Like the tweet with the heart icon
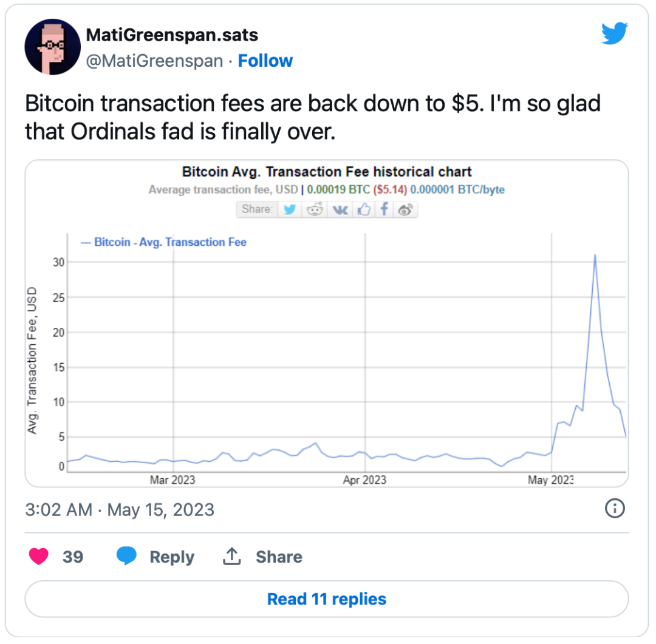The image size is (656, 644). click(38, 557)
